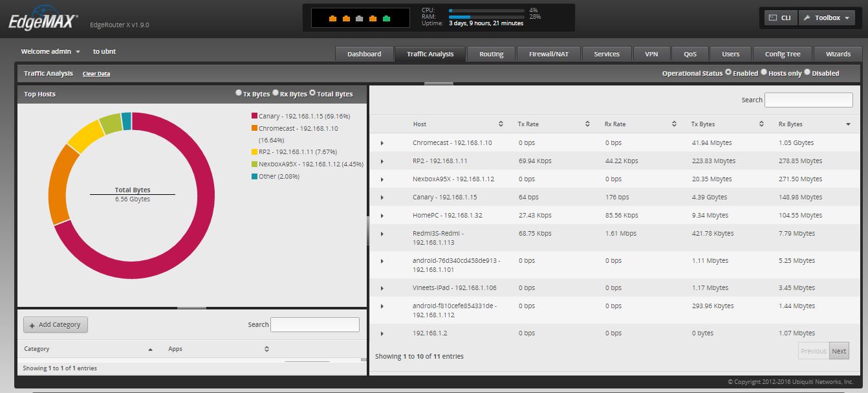The height and width of the screenshot is (393, 868).
Task: Click the Other teal legend swatch
Action: pyautogui.click(x=254, y=176)
